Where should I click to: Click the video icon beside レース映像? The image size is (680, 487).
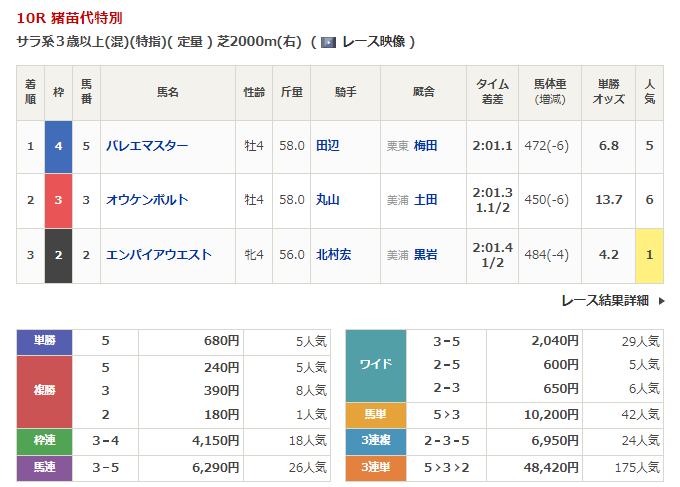pyautogui.click(x=329, y=42)
